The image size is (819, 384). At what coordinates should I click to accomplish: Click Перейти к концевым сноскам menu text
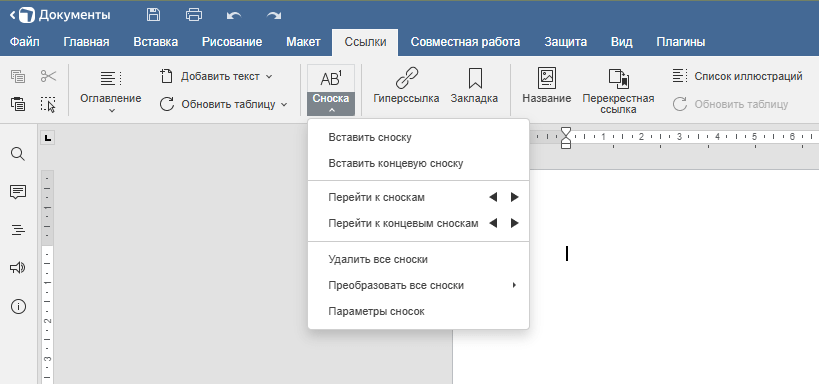pyautogui.click(x=403, y=223)
